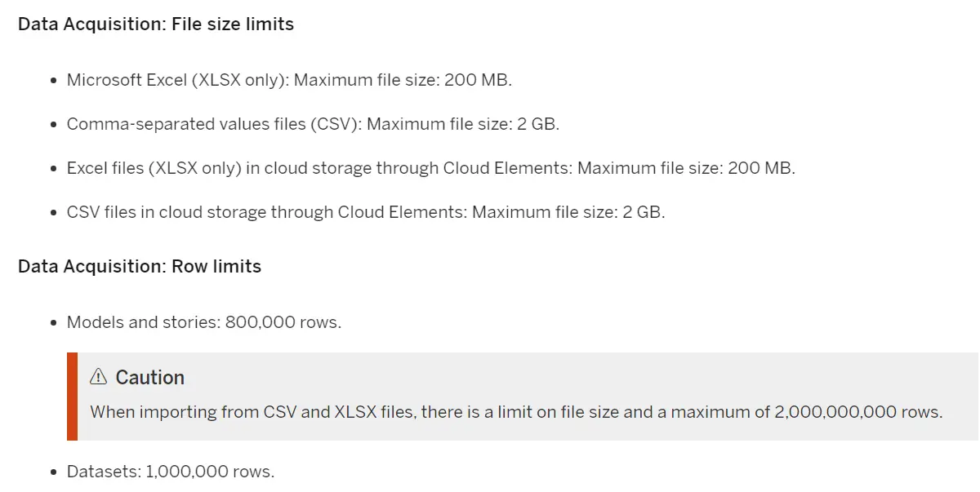Click the bullet before Datasets item
980x492 pixels.
click(x=53, y=472)
